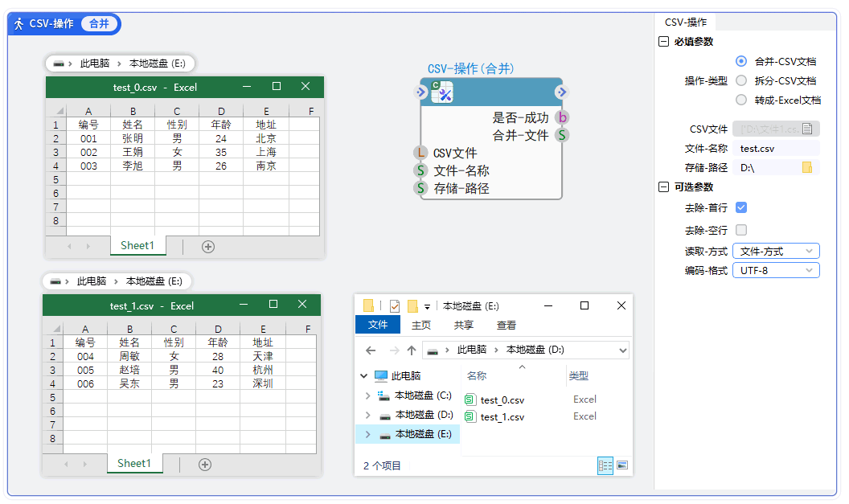Click the 是否-成功 output port
Viewport: 849px width, 504px height.
click(x=562, y=118)
